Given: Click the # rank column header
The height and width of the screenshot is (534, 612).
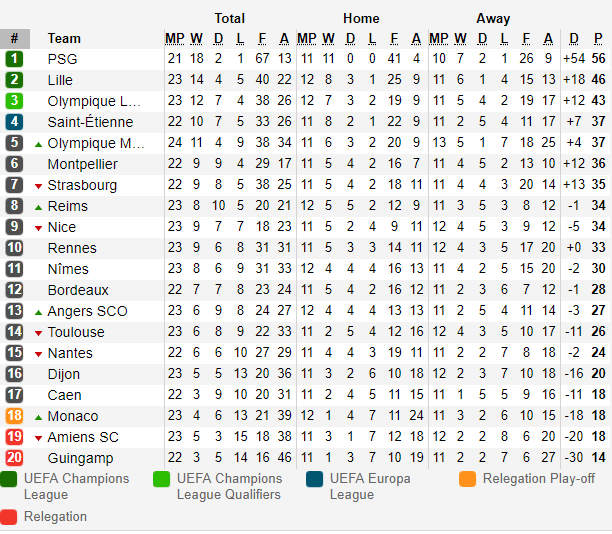Looking at the screenshot, I should click(14, 39).
